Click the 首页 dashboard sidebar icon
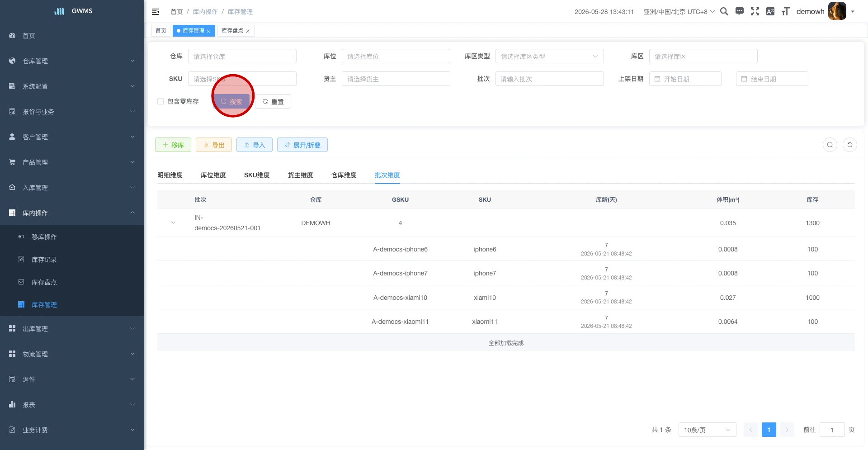Viewport: 868px width, 450px height. (x=12, y=35)
